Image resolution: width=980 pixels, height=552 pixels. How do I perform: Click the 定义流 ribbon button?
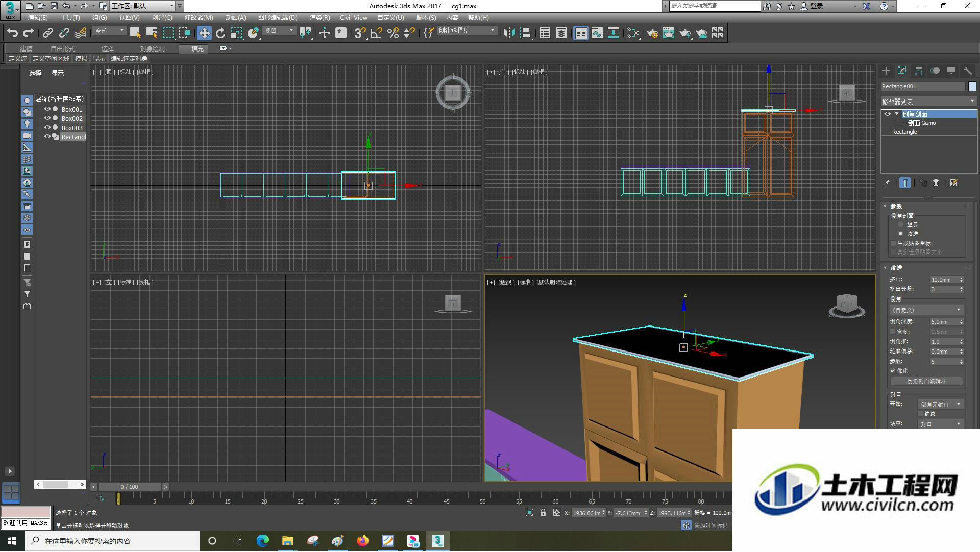tap(18, 59)
